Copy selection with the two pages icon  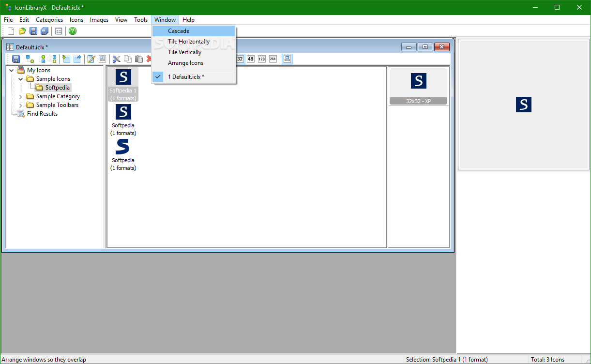click(128, 59)
